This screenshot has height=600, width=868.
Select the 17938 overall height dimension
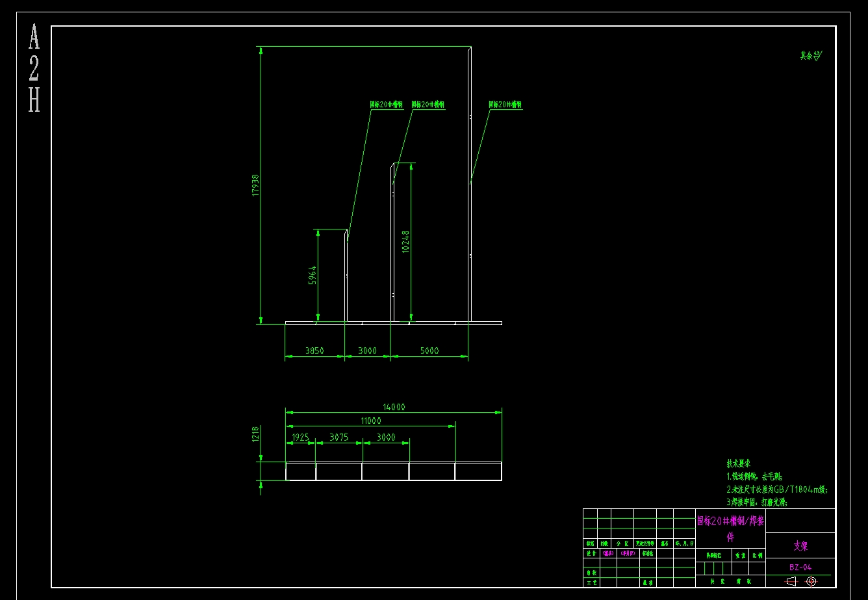point(255,185)
